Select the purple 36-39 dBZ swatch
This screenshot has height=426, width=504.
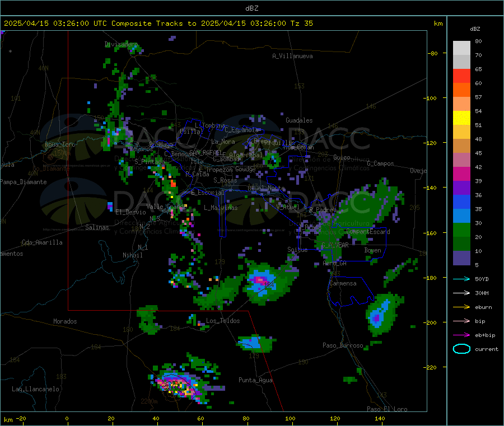[x=461, y=188]
